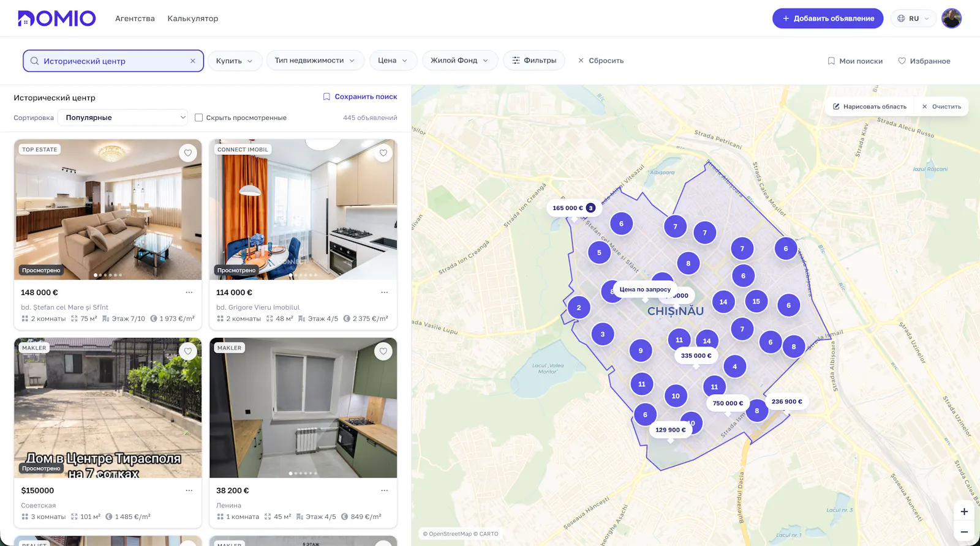Open more options for 38 200 € listing

[385, 490]
